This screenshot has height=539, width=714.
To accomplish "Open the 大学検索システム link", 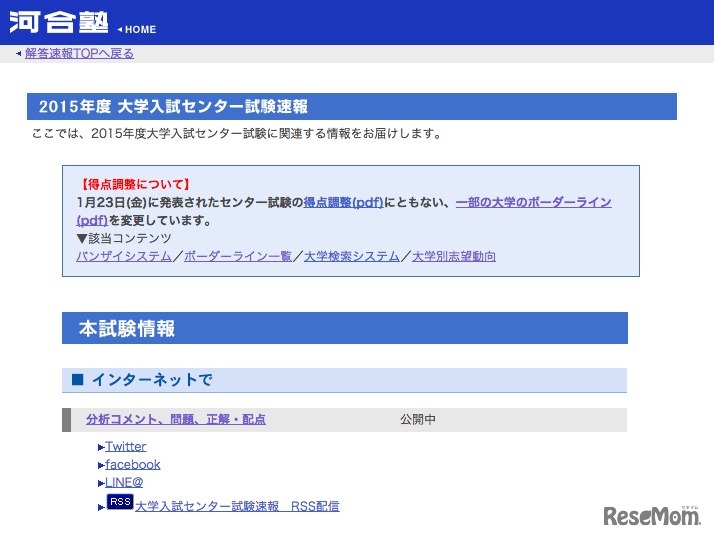I will coord(352,256).
